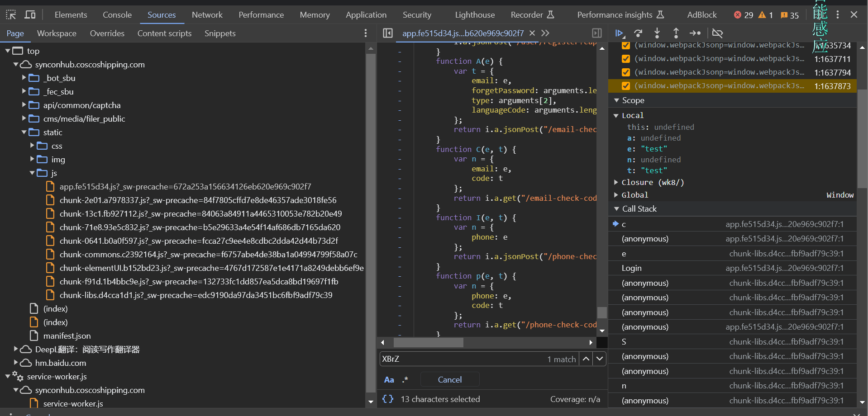
Task: Jump to previous search match
Action: 586,359
